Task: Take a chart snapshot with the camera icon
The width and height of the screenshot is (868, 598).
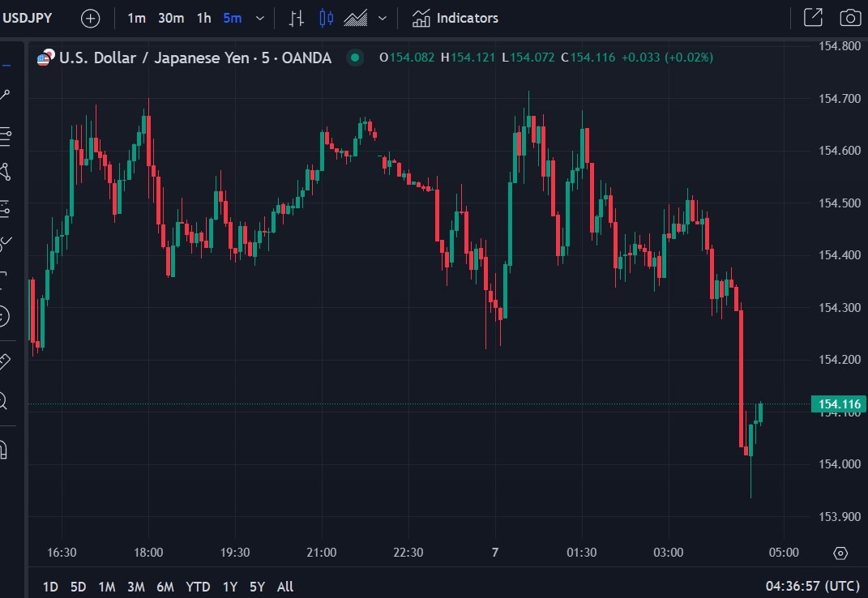Action: (849, 17)
